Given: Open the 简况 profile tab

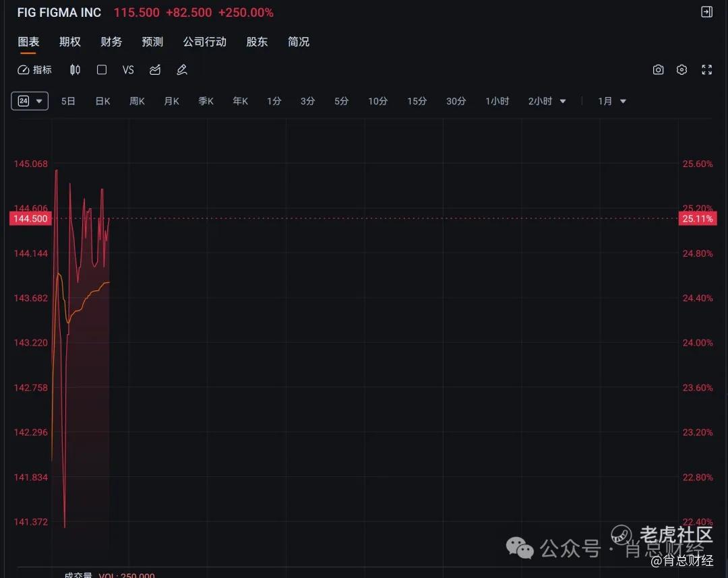Looking at the screenshot, I should click(298, 42).
